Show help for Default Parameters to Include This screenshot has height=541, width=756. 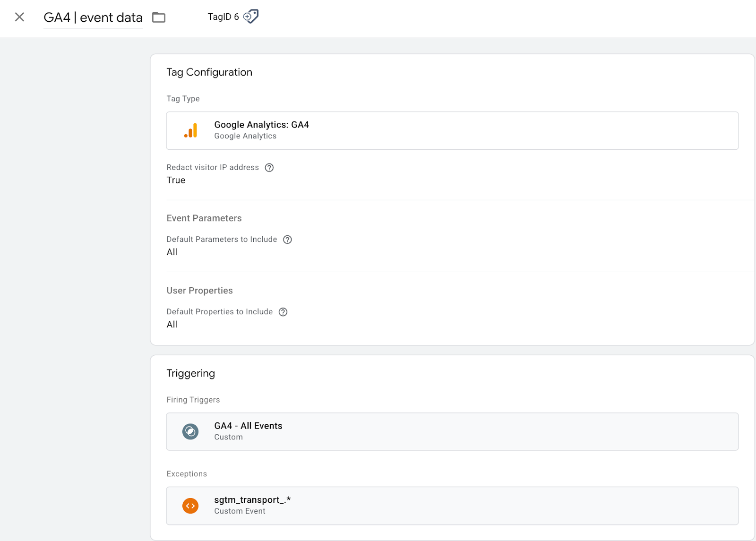[287, 240]
